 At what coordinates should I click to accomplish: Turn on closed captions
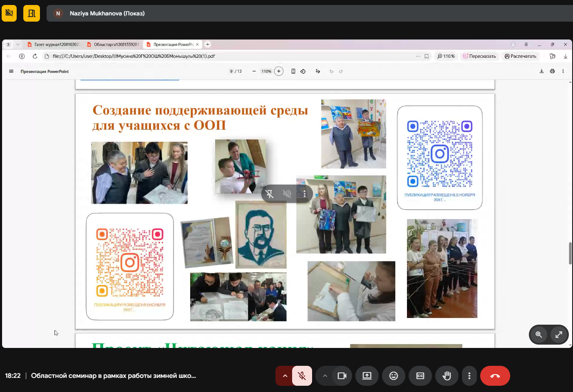click(x=420, y=376)
